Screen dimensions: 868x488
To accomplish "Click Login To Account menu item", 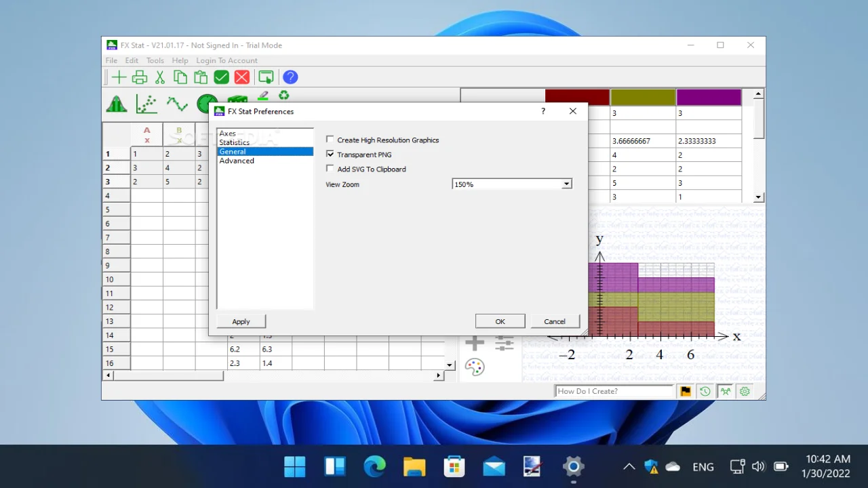I will point(226,60).
